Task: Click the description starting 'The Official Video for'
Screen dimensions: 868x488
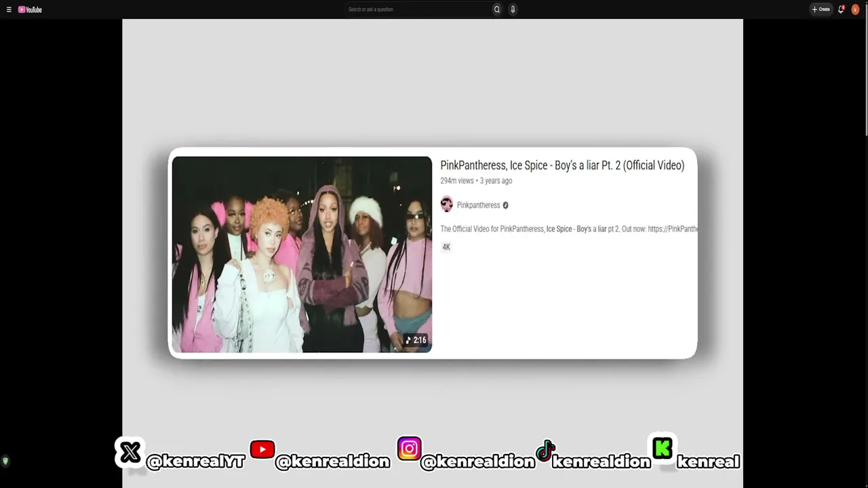Action: (x=569, y=229)
